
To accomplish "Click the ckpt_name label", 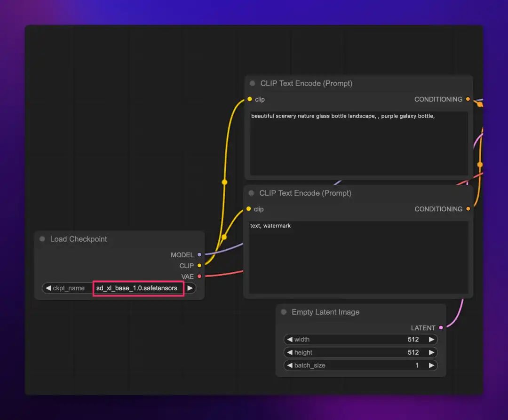I will point(69,288).
